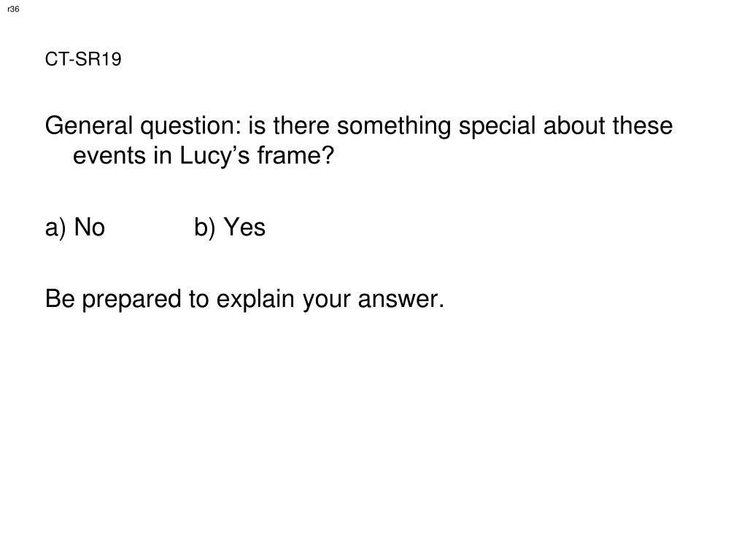Click the CT-SR19 slide title
Viewport: 747px width, 560px height.
click(x=83, y=60)
